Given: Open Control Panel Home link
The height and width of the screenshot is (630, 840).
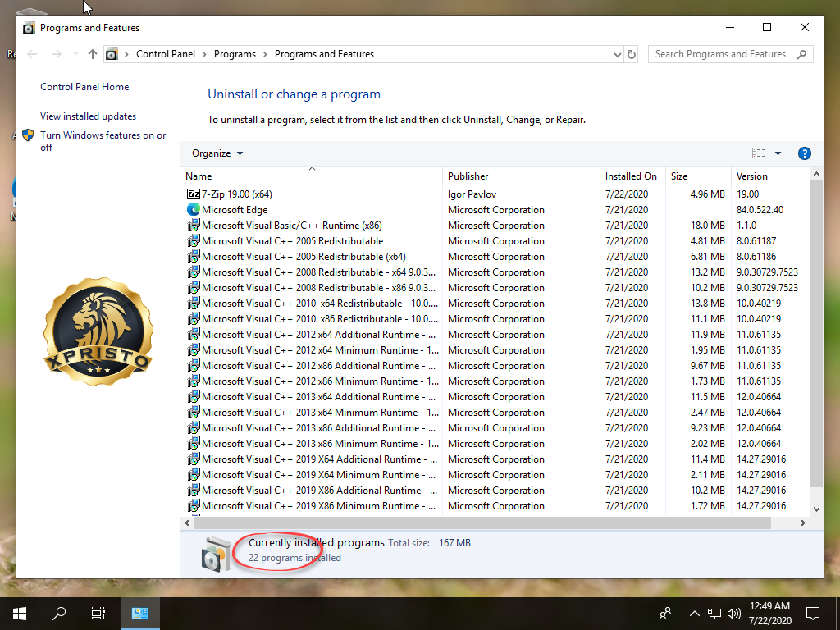Looking at the screenshot, I should tap(84, 87).
